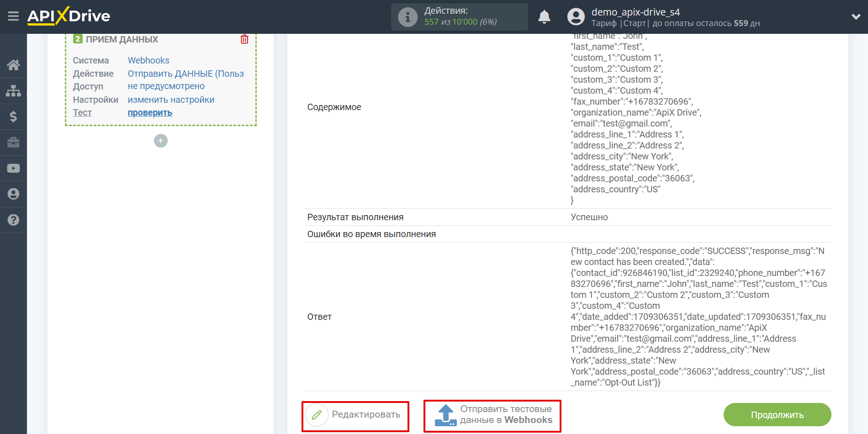Click the Результат выполнения label
The image size is (868, 434).
tap(355, 217)
